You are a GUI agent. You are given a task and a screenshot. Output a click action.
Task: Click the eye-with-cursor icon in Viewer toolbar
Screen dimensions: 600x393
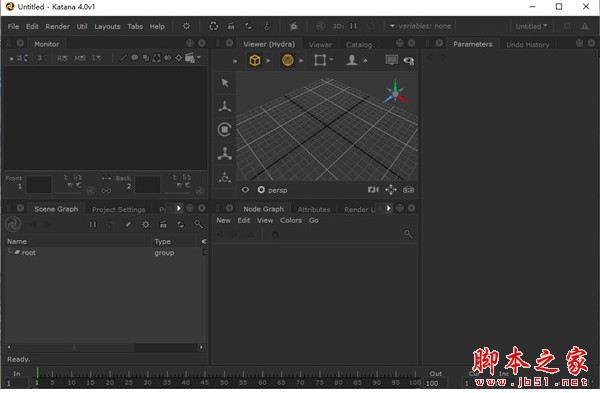409,61
